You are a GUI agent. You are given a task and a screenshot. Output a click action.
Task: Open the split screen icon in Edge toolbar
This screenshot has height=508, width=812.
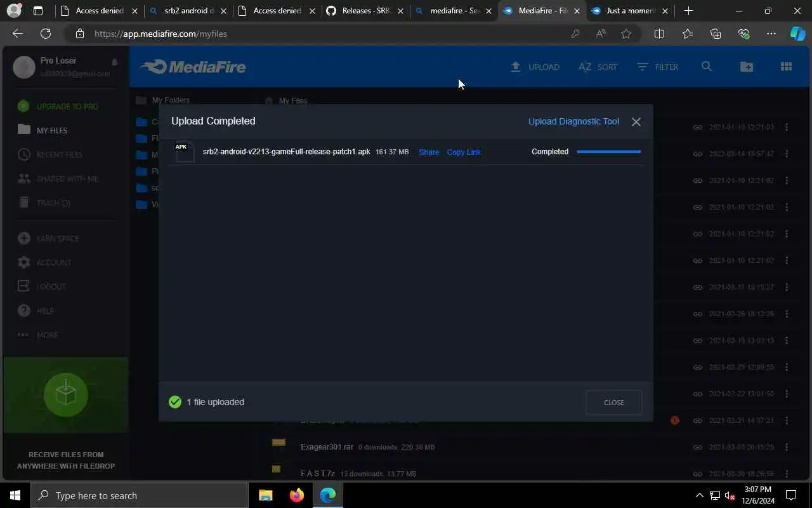click(x=659, y=34)
